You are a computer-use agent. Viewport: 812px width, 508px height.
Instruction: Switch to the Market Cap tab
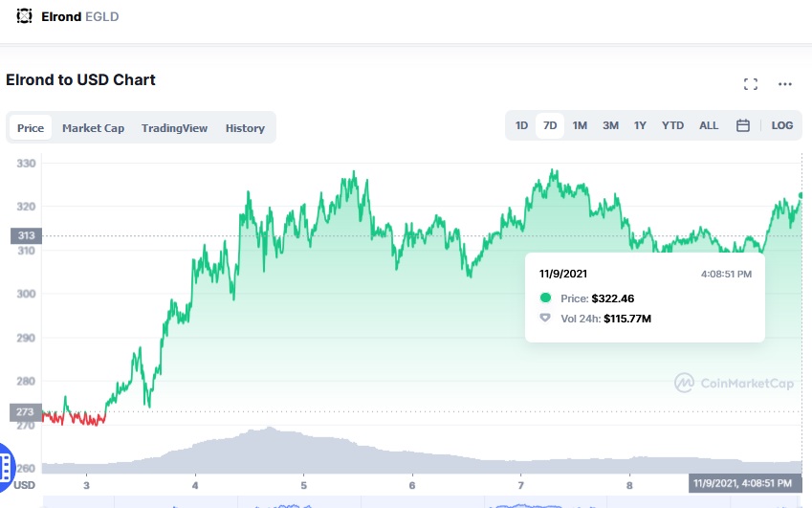(x=94, y=128)
